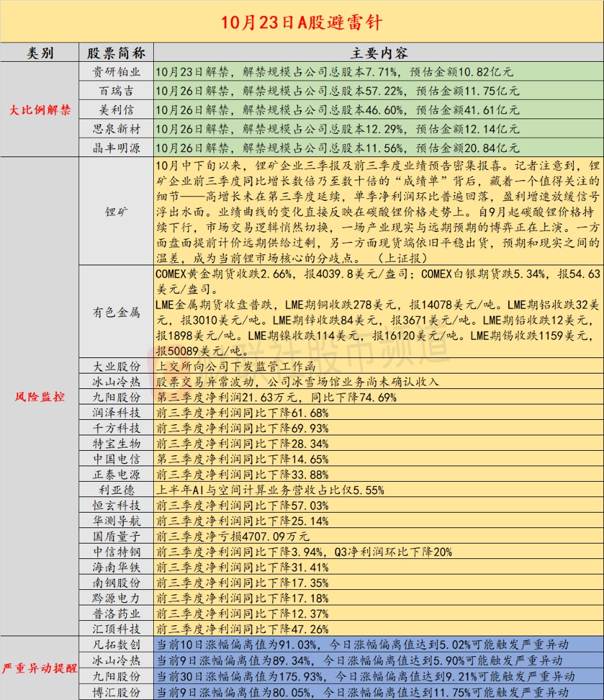Click the stock name "黔源电力"
The height and width of the screenshot is (700, 604).
(x=116, y=598)
